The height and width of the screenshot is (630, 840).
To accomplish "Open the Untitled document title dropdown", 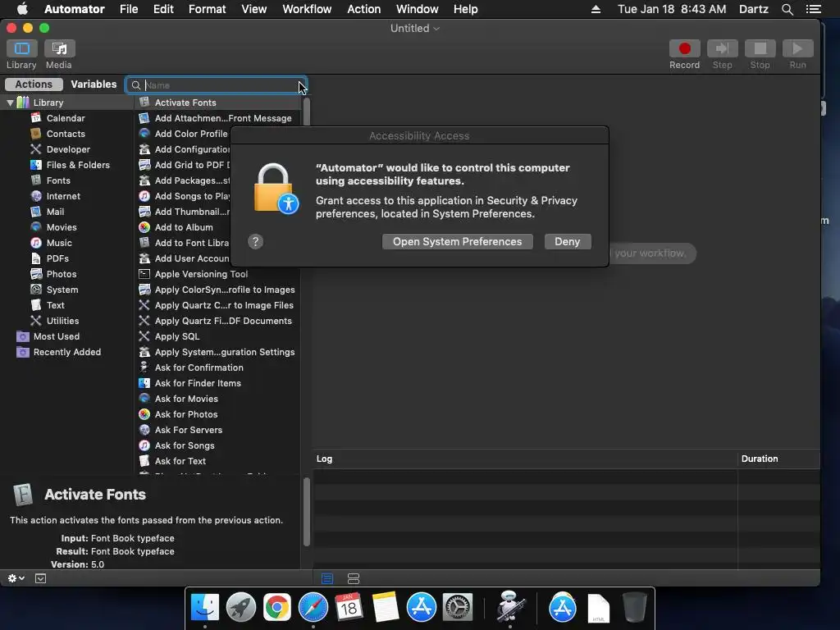I will point(414,29).
